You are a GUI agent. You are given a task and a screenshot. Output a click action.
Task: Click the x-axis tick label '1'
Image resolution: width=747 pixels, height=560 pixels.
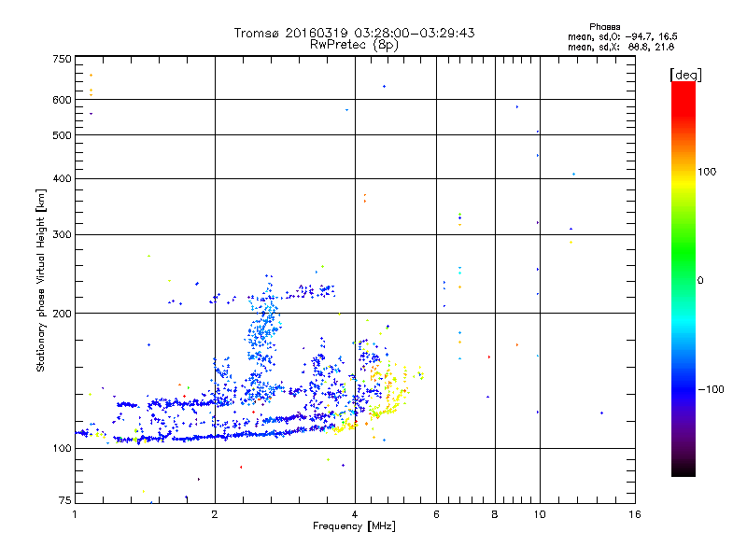click(75, 514)
